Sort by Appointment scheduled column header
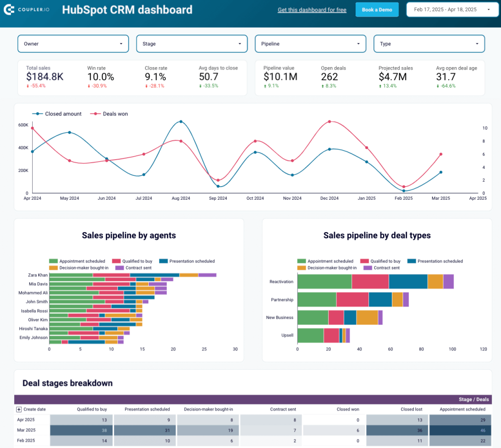Viewport: 501px width, 448px height. [x=462, y=409]
